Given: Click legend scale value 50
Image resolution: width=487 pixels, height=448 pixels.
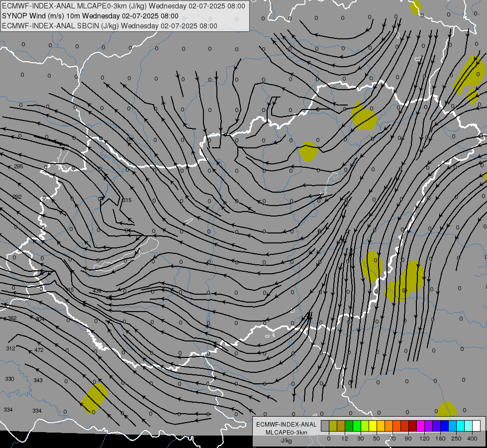Looking at the screenshot, I should pos(377,439).
